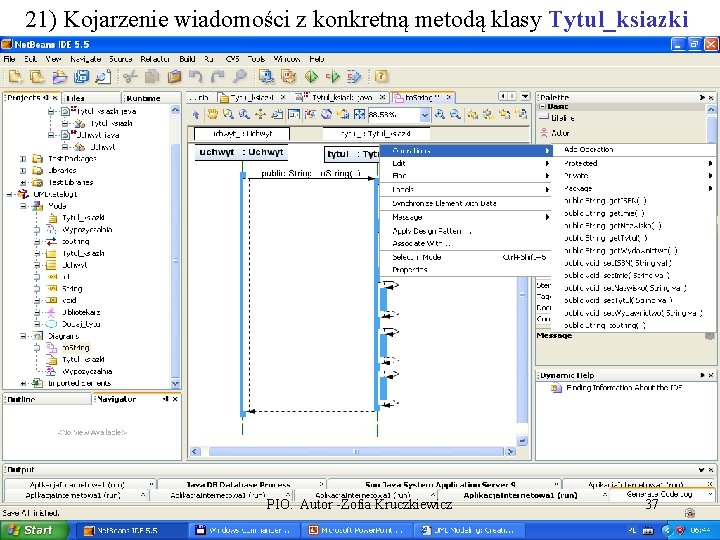This screenshot has height=540, width=720.
Task: Choose Synchronize Element with Data menu entry
Action: (x=466, y=203)
